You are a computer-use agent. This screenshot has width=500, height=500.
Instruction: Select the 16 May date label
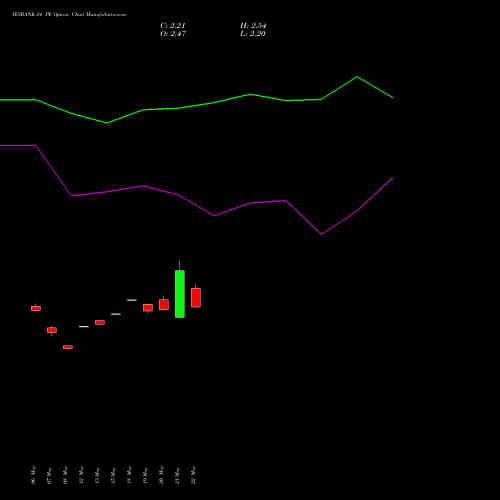(129, 475)
